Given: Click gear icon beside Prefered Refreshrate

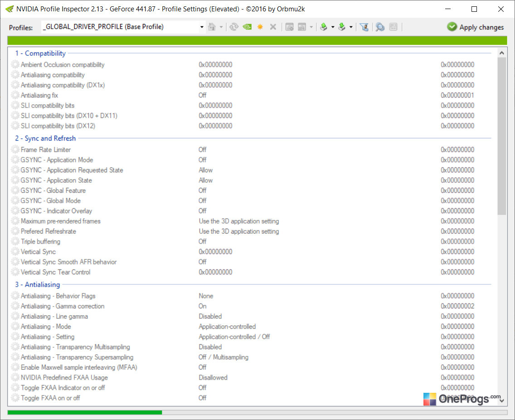Looking at the screenshot, I should point(15,231).
